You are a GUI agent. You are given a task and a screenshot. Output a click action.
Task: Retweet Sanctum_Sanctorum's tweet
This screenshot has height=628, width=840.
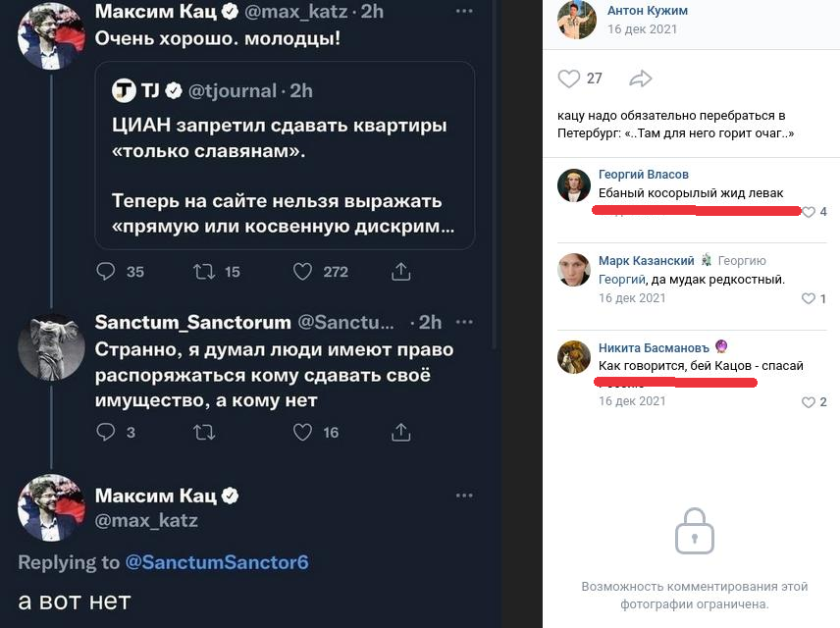point(204,432)
